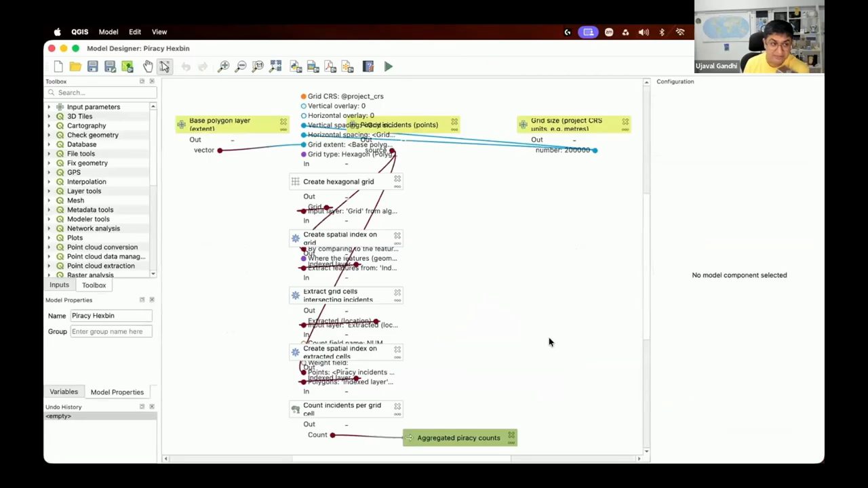868x488 pixels.
Task: Save the current model
Action: (92, 66)
